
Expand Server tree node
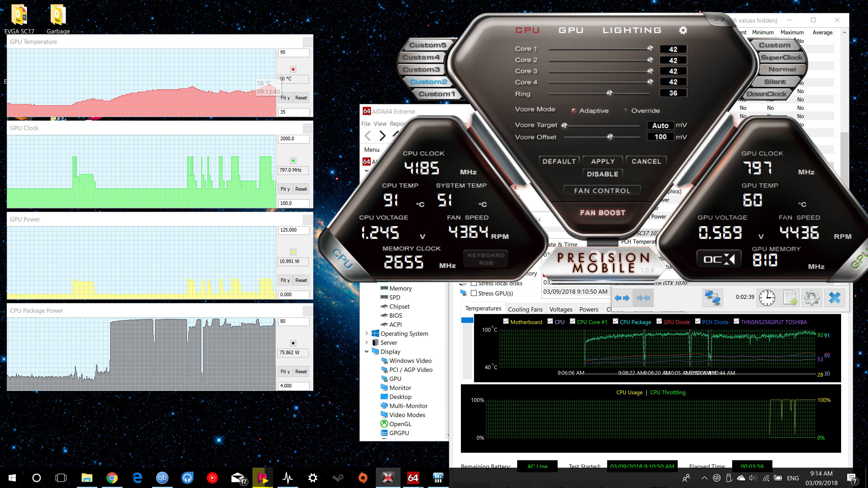(x=367, y=343)
